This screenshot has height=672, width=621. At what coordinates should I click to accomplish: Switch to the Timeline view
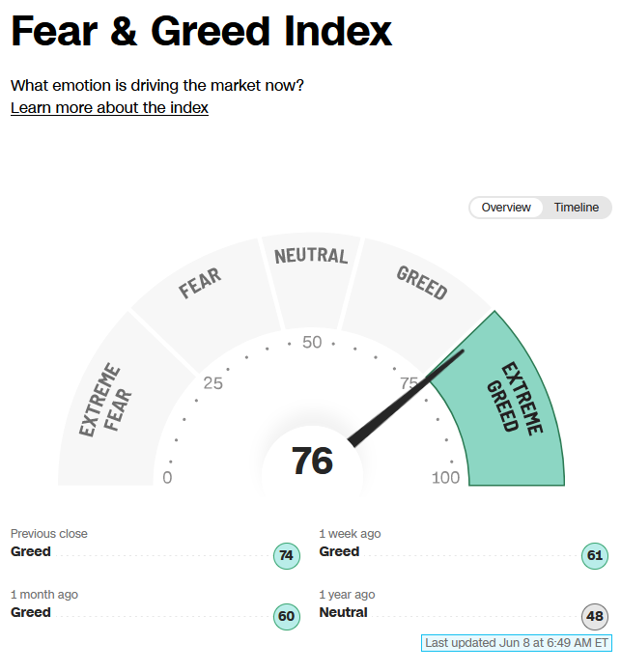coord(576,208)
